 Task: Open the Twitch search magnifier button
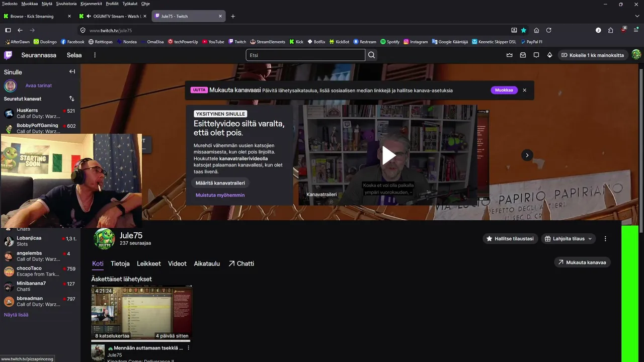coord(372,55)
